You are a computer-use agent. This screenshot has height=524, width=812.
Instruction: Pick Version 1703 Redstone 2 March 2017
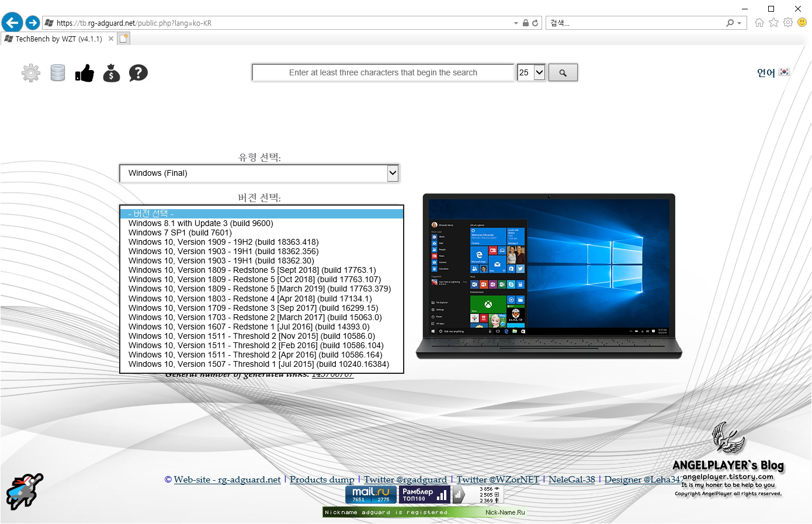click(x=262, y=317)
